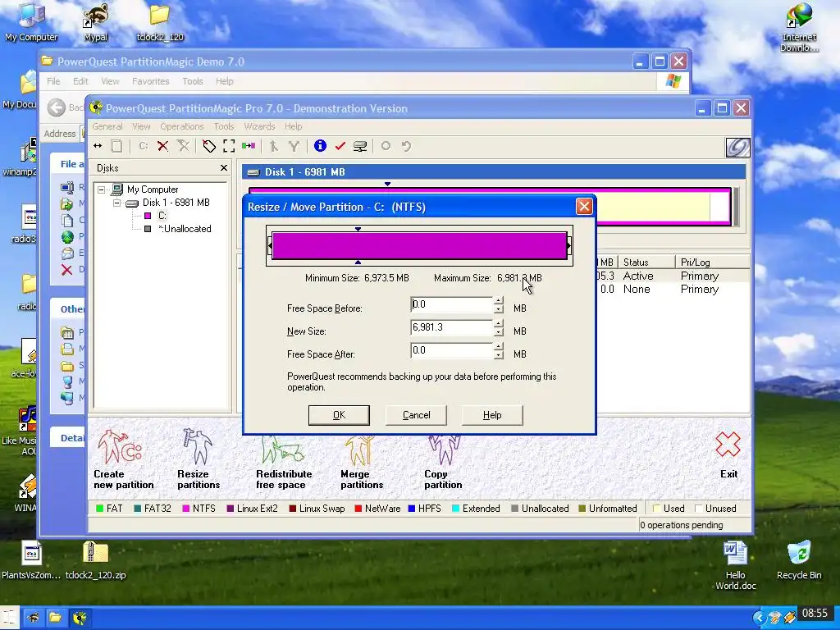This screenshot has width=840, height=630.
Task: Click the Status column header
Action: 646,262
